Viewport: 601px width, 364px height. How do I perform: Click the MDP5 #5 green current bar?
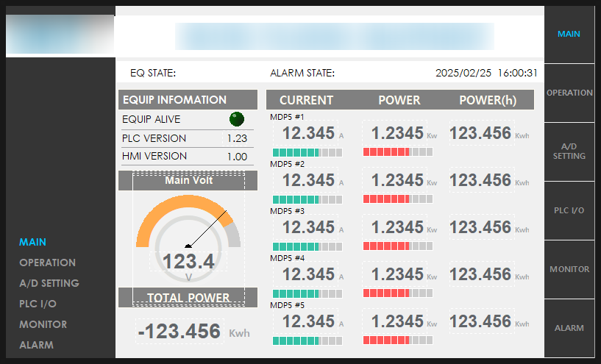point(307,340)
